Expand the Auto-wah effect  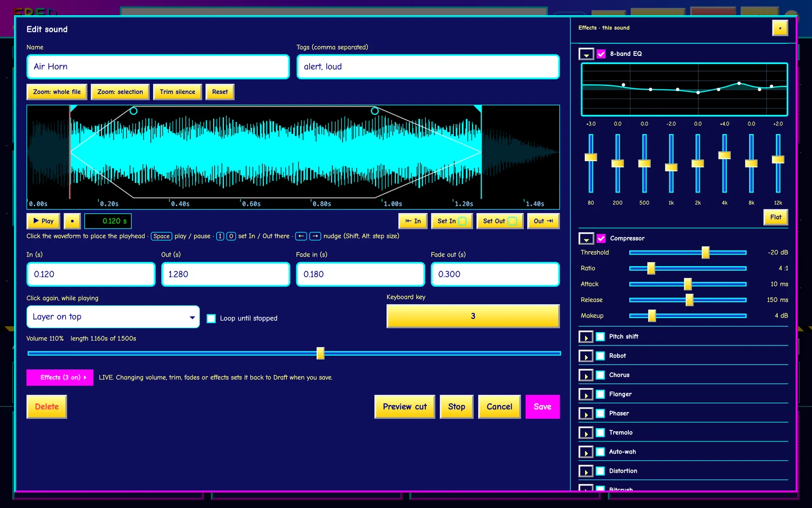pos(586,452)
